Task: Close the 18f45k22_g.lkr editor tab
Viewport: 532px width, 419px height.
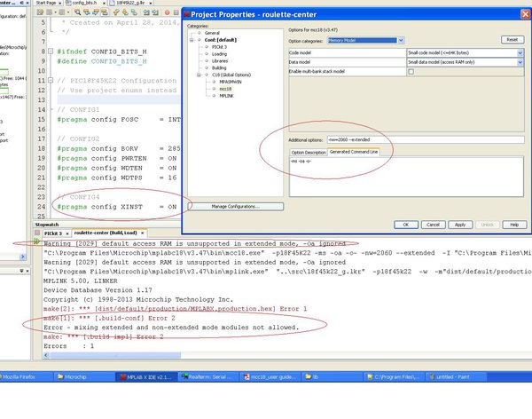Action: [x=151, y=3]
